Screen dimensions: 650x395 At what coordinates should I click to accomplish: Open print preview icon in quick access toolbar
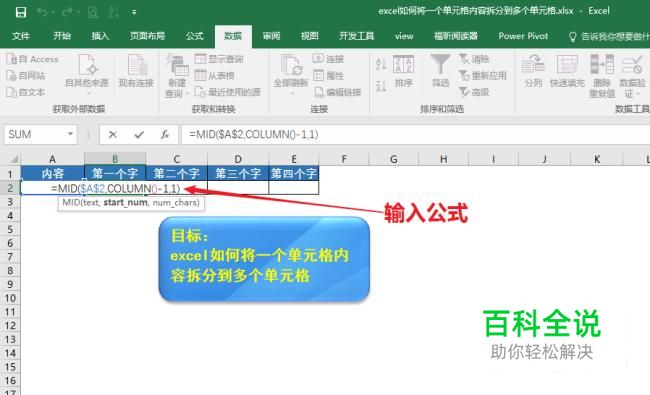pyautogui.click(x=93, y=12)
